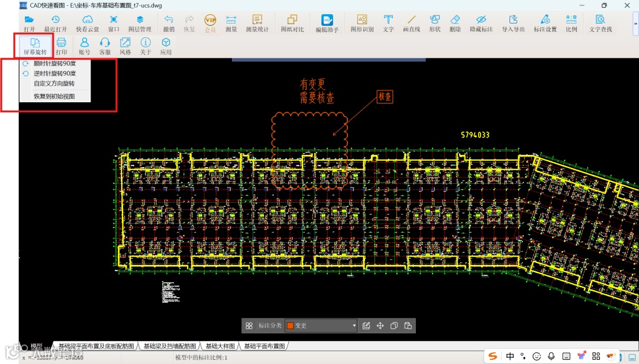Image resolution: width=639 pixels, height=364 pixels.
Task: Switch to 基础梁平面布置及底板配筋图 tab
Action: 96,346
